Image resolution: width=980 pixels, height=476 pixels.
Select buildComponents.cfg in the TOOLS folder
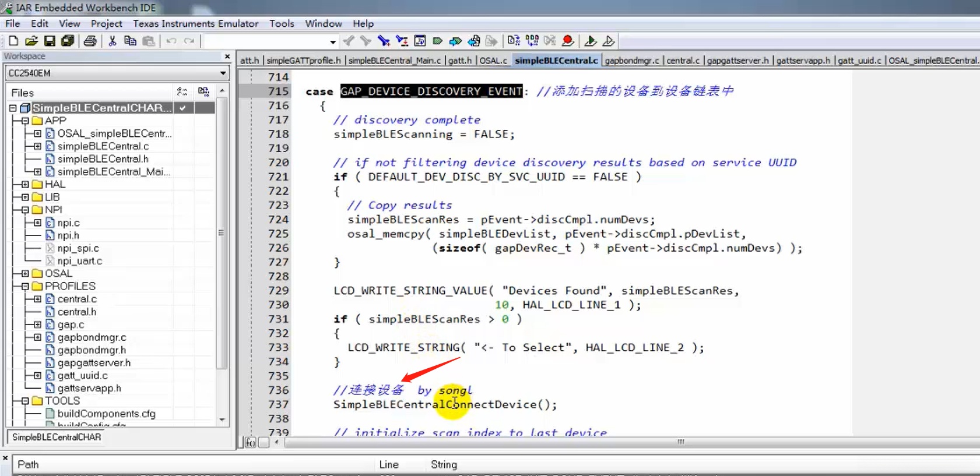point(106,414)
